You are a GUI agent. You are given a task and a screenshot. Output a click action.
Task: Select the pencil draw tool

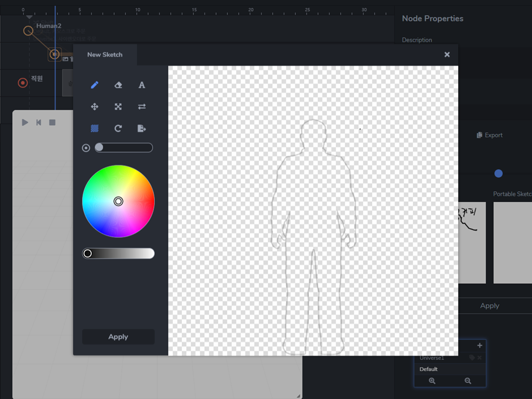coord(95,85)
